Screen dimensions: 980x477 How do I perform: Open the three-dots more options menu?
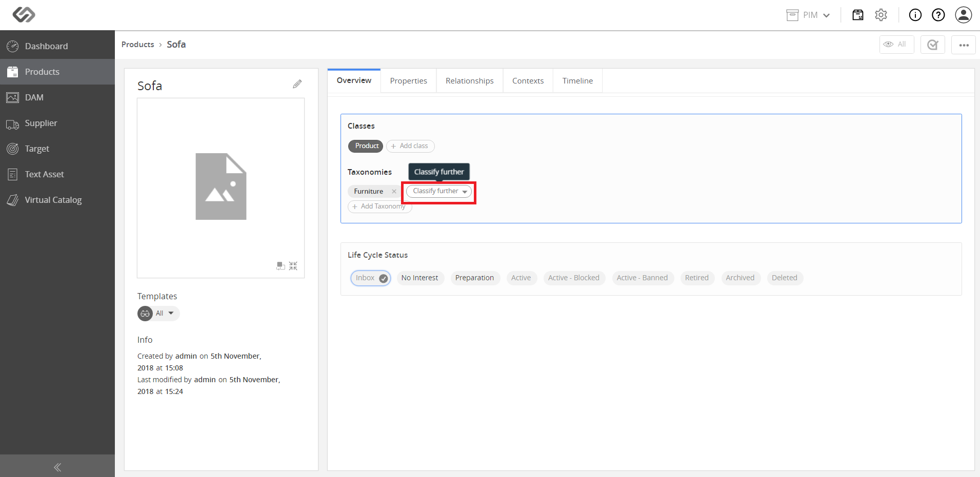[x=964, y=45]
